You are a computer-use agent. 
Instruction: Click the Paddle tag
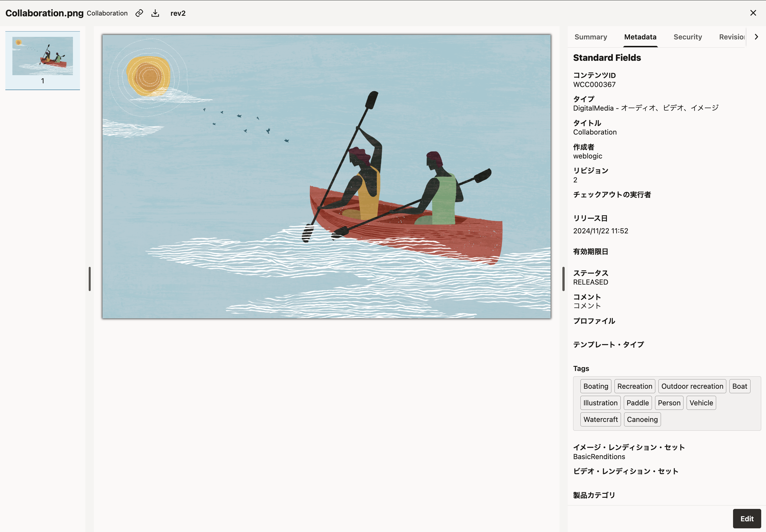[637, 403]
